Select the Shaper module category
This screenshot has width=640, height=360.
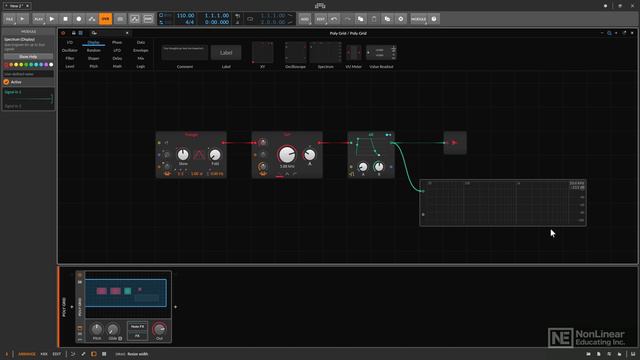pyautogui.click(x=93, y=58)
